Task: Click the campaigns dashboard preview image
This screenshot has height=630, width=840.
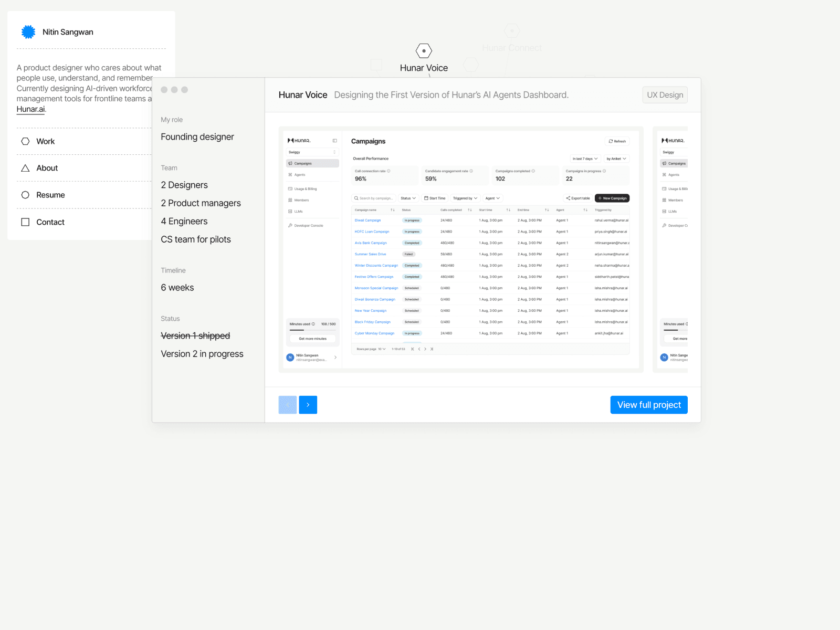Action: coord(461,249)
